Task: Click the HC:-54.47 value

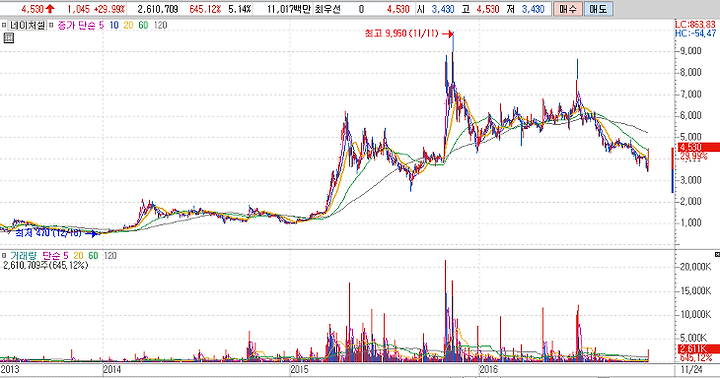Action: click(x=695, y=33)
